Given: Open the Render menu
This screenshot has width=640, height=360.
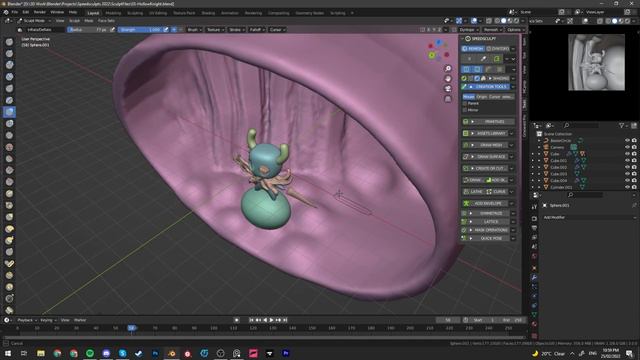Looking at the screenshot, I should [40, 12].
